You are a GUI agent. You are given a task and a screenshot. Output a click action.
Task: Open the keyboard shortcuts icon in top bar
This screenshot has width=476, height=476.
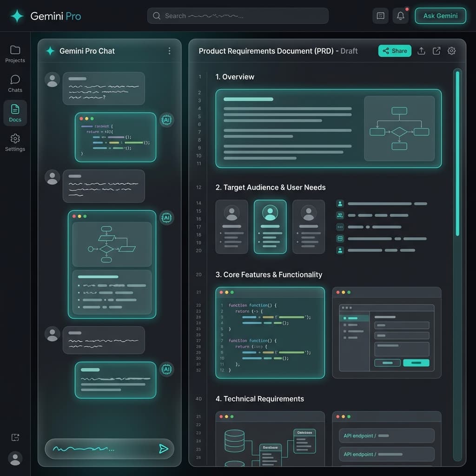pos(380,15)
